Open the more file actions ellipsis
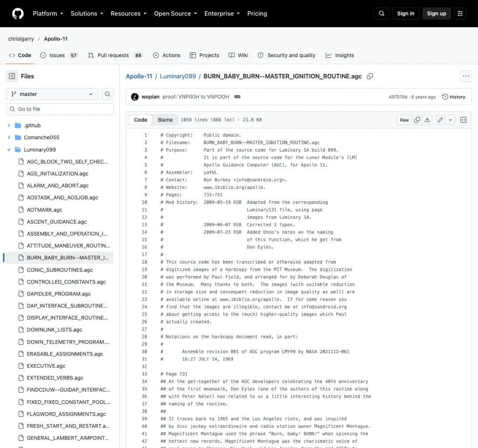Image resolution: width=478 pixels, height=448 pixels. tap(466, 76)
